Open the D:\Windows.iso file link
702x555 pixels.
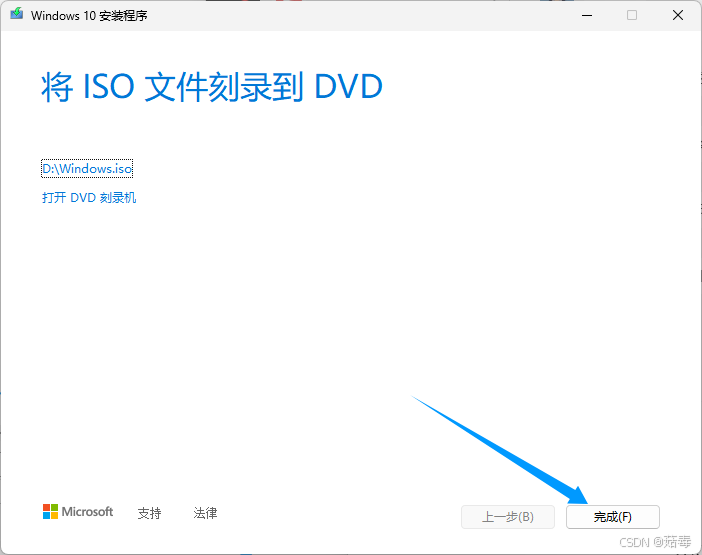tap(87, 168)
